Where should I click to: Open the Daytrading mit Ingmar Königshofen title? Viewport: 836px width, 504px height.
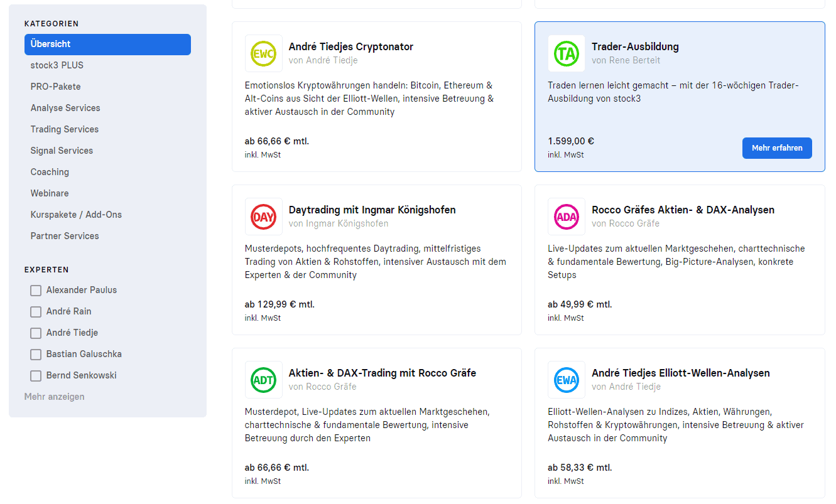372,210
